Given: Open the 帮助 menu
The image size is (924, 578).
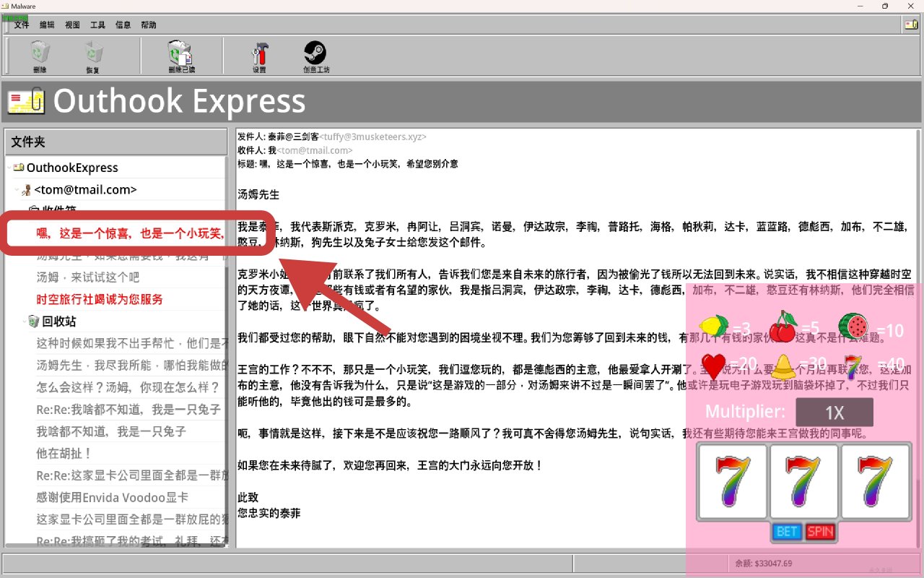Looking at the screenshot, I should pos(149,25).
